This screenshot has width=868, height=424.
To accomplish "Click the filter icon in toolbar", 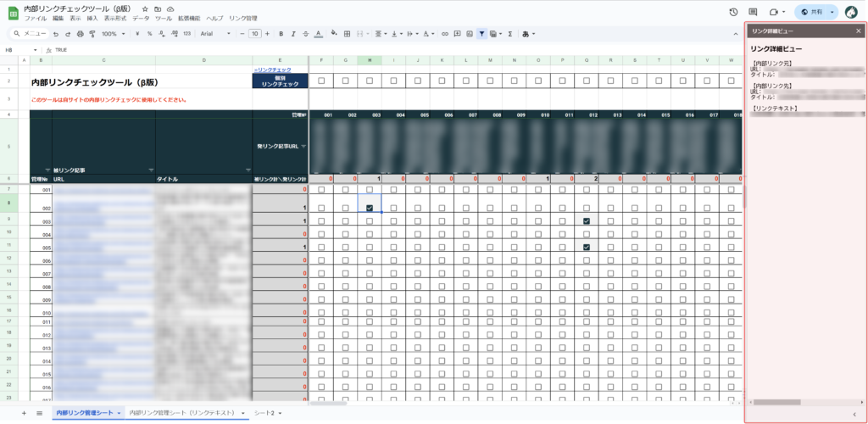I will [481, 34].
